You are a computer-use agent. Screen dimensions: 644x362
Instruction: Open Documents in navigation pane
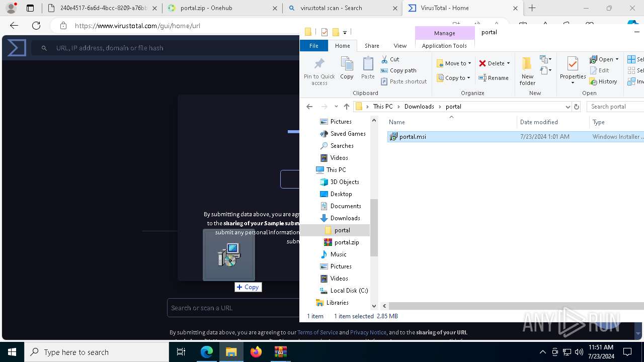point(346,206)
